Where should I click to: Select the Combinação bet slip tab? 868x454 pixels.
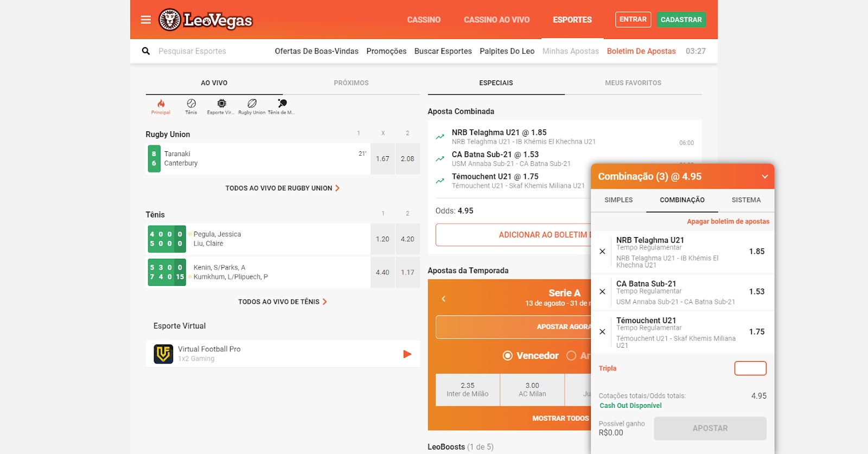pos(682,200)
